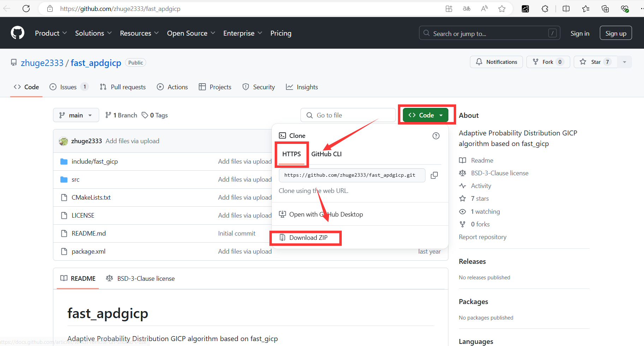Click the green Code button
644x346 pixels.
click(x=425, y=115)
